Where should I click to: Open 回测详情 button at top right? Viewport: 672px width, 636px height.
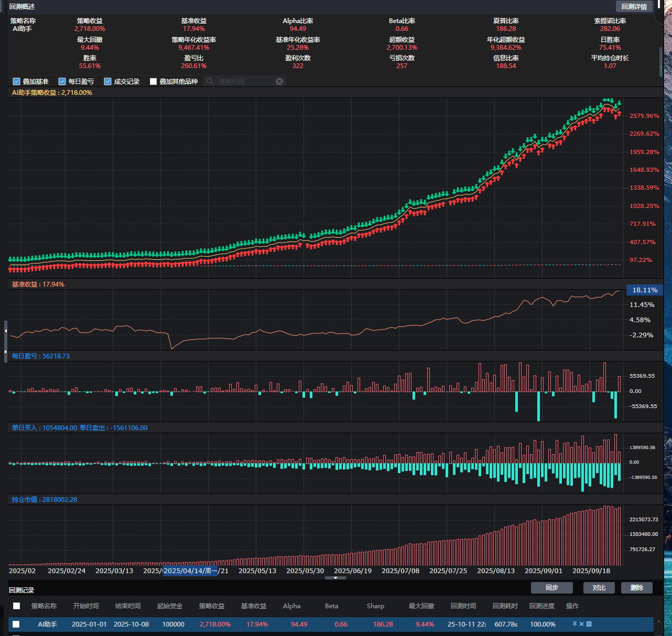pos(634,6)
